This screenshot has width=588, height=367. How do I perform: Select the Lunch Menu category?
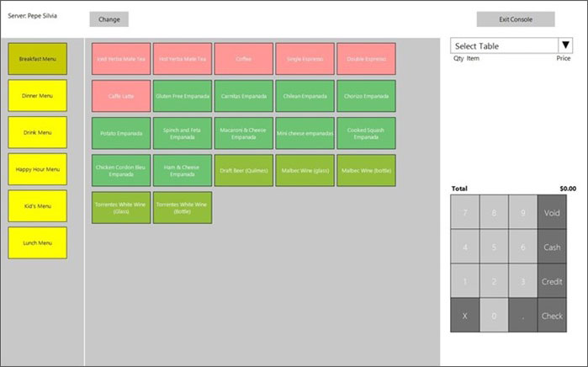38,242
